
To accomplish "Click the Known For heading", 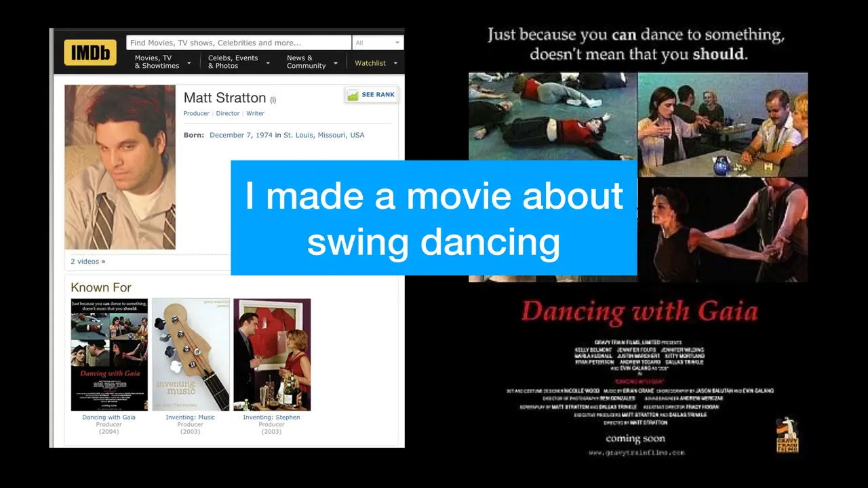I will pos(101,287).
